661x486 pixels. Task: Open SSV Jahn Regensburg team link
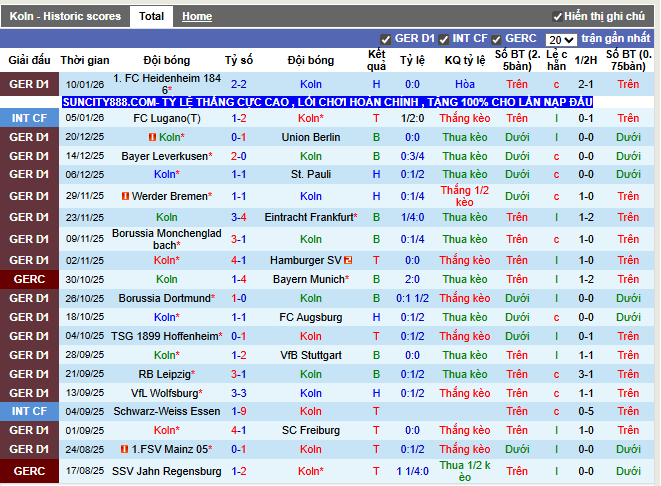[167, 471]
